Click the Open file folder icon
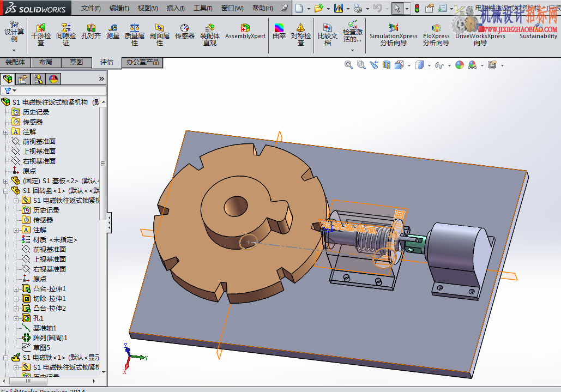This screenshot has width=561, height=392. (318, 8)
